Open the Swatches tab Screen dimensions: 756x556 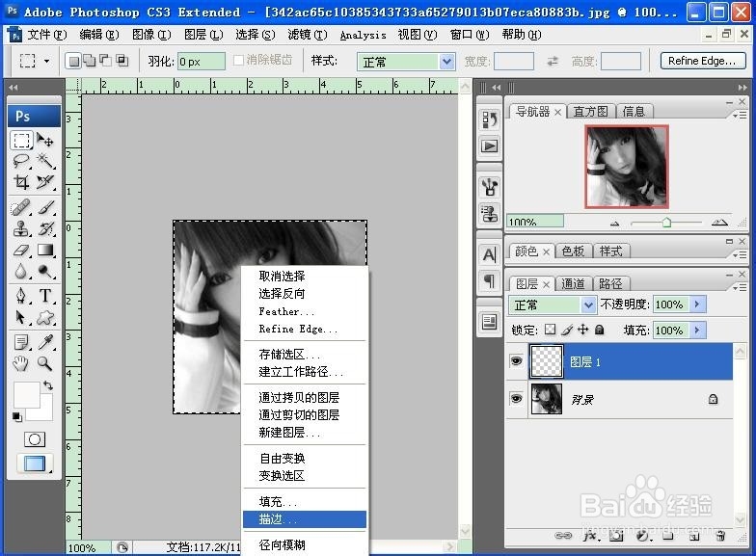click(573, 251)
